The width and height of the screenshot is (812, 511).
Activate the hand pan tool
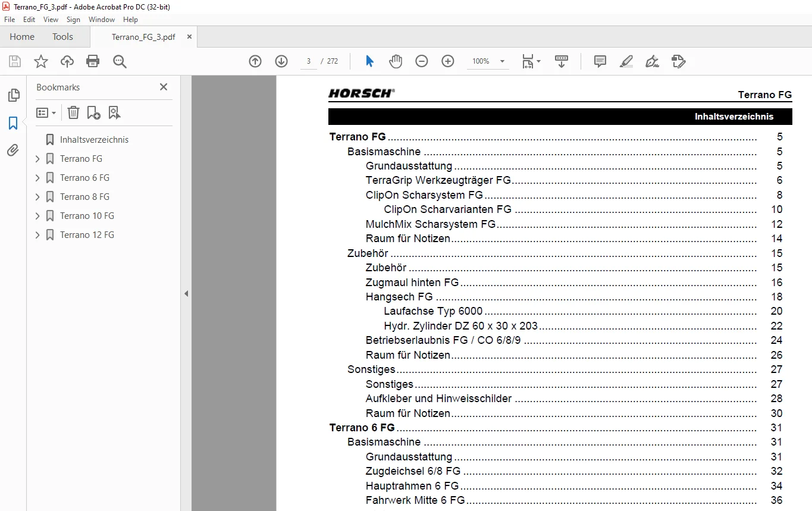pyautogui.click(x=396, y=61)
